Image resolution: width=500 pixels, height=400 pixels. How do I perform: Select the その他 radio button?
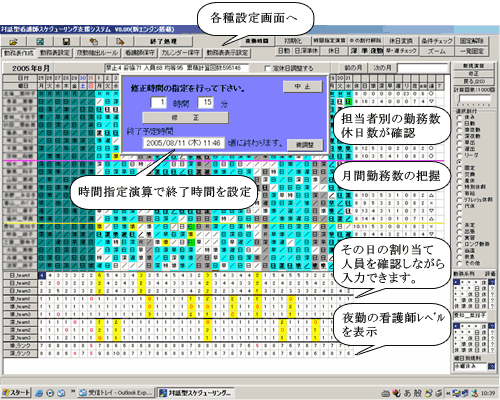460,263
